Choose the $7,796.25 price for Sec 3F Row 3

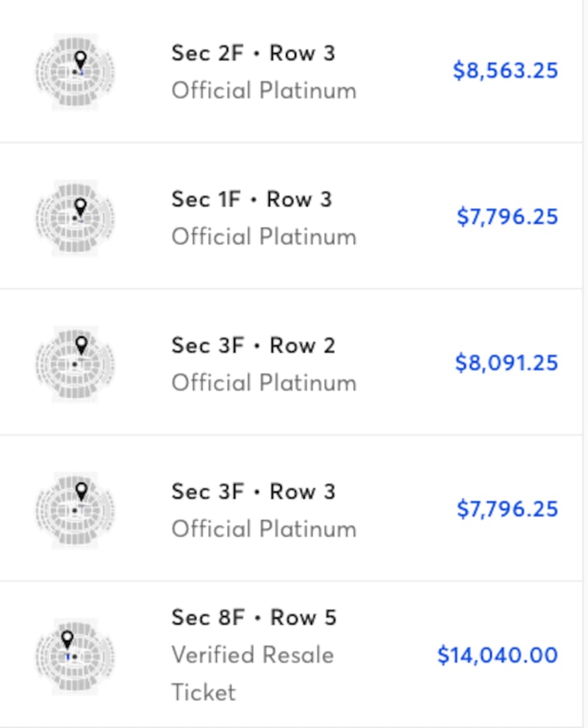pyautogui.click(x=507, y=509)
